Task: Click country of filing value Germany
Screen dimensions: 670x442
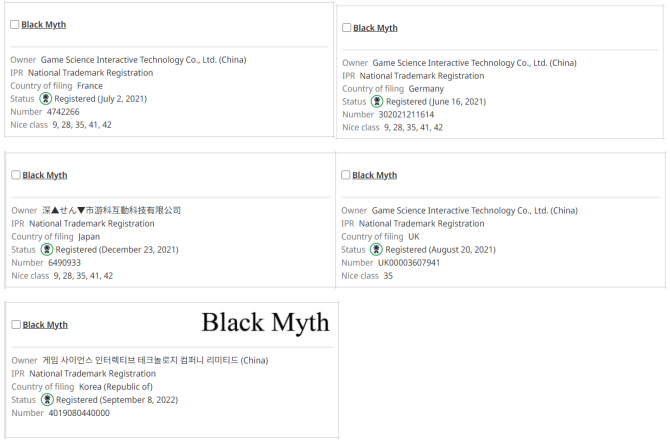Action: [x=426, y=89]
